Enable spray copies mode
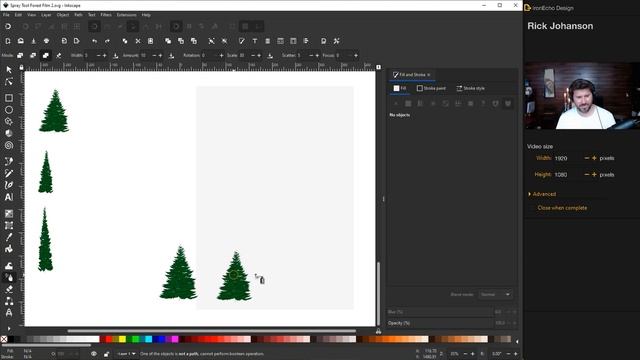640x360 pixels. [x=20, y=55]
